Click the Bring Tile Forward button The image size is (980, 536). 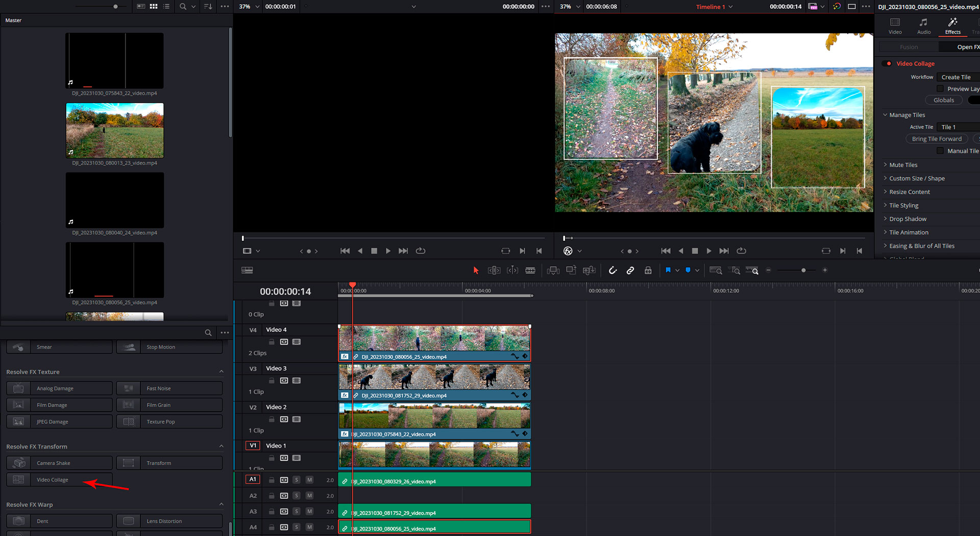click(x=937, y=139)
